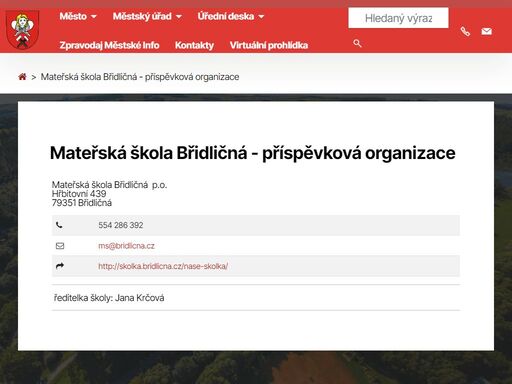Open the skolka.bridlicna.cz/nase-skolka link

163,266
